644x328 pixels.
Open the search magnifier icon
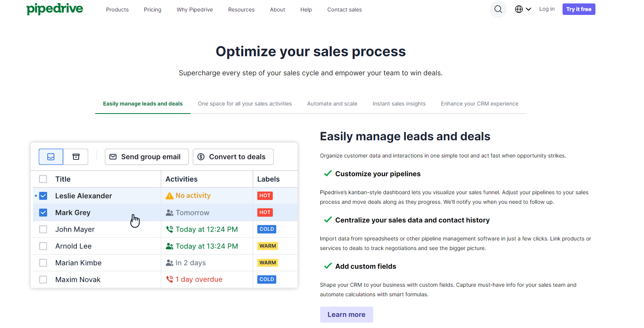pos(498,9)
